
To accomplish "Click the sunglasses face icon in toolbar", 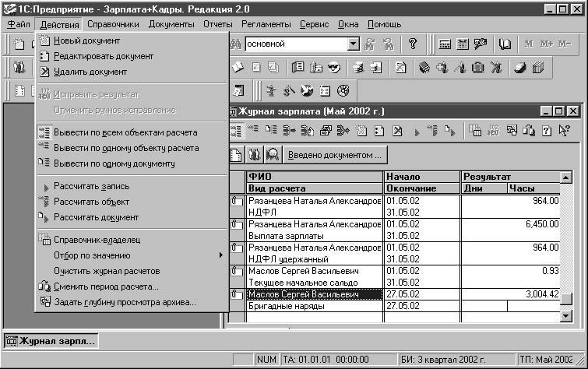I will [x=334, y=68].
